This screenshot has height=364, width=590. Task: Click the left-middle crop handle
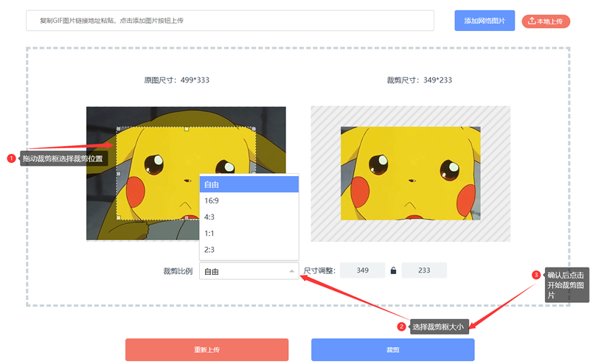pyautogui.click(x=119, y=174)
